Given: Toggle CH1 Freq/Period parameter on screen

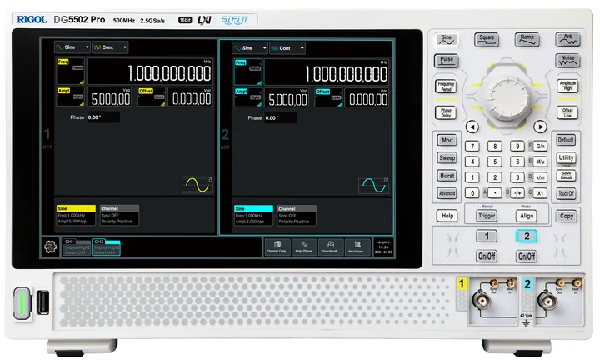Looking at the screenshot, I should click(x=70, y=72).
